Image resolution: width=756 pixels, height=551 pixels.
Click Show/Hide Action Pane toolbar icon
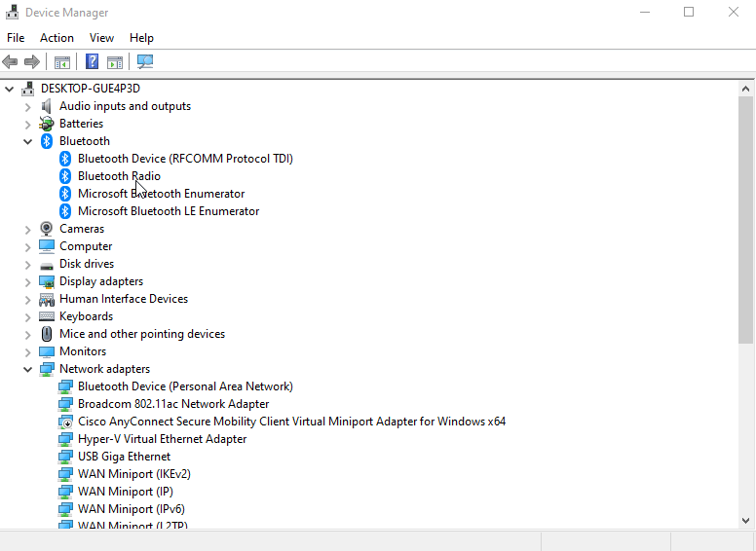coord(115,61)
